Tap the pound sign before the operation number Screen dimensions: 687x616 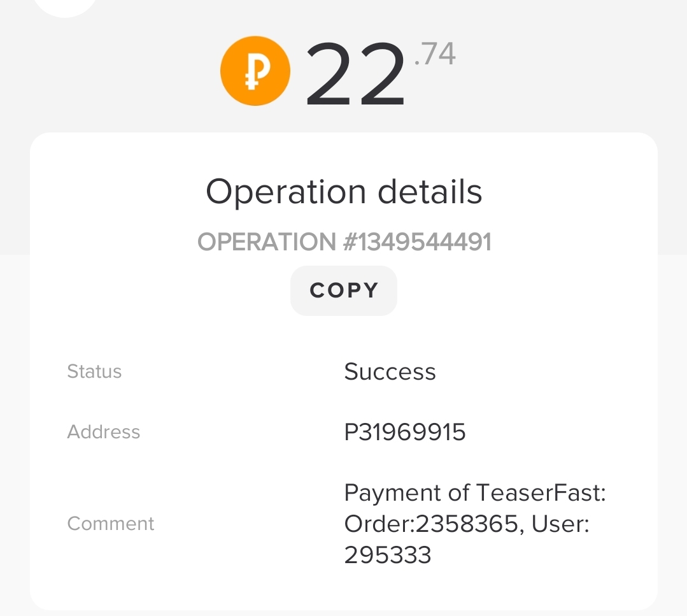coord(350,242)
